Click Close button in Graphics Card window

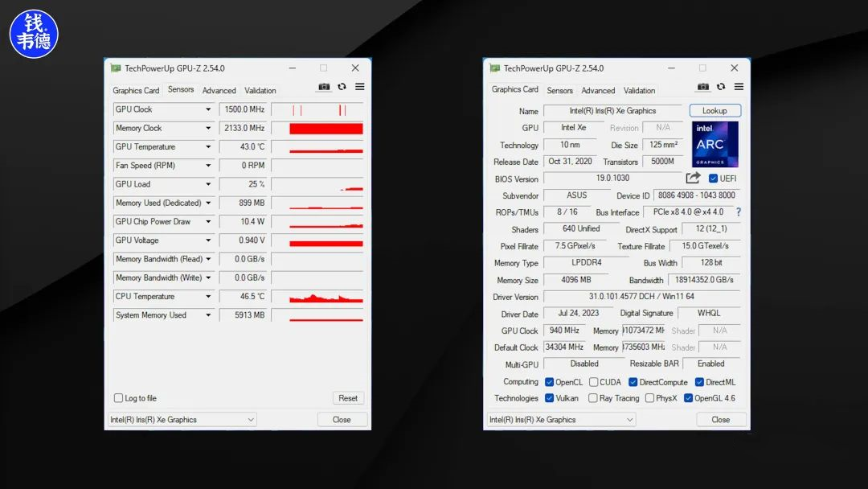tap(721, 420)
